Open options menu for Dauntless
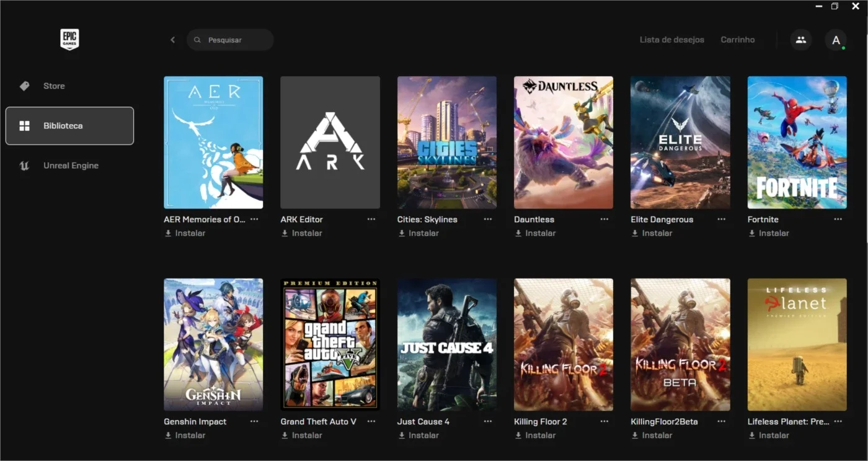868x461 pixels. pyautogui.click(x=604, y=219)
